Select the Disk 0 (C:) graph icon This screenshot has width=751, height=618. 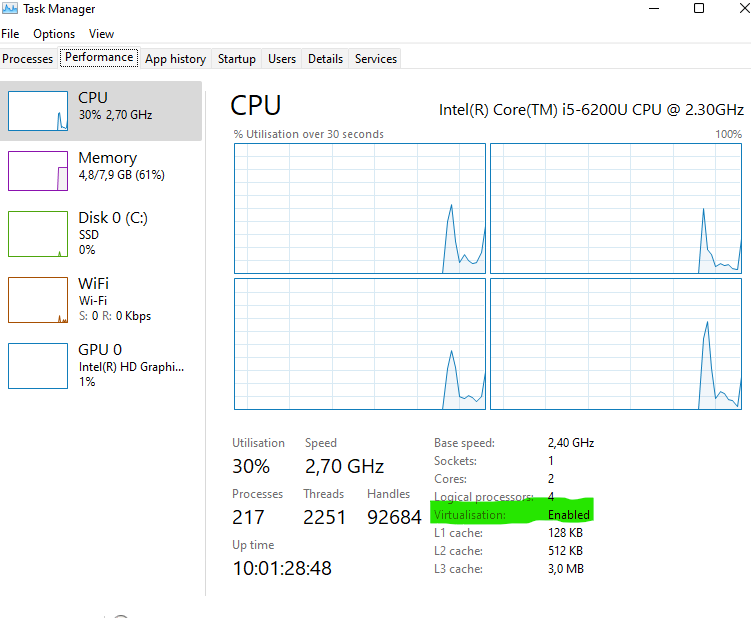click(x=38, y=234)
